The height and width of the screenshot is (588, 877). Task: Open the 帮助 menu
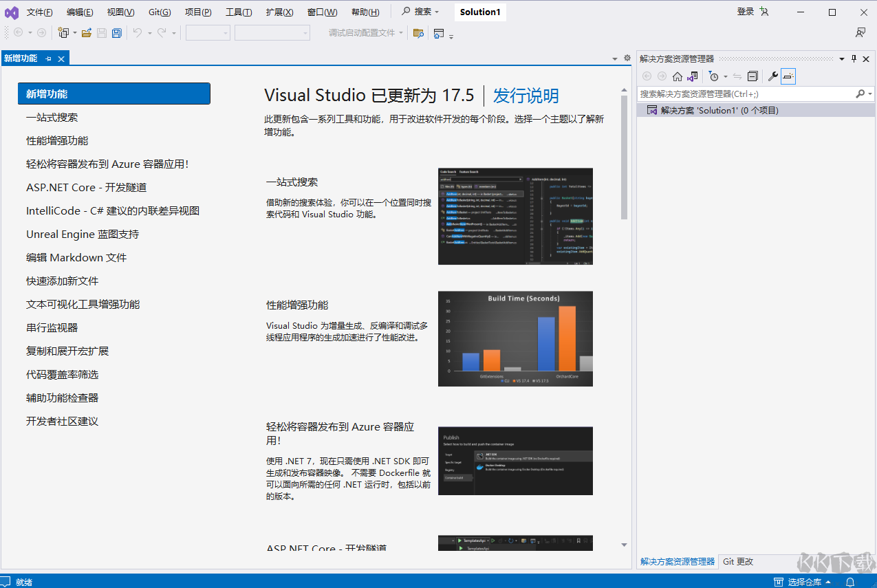pyautogui.click(x=365, y=12)
